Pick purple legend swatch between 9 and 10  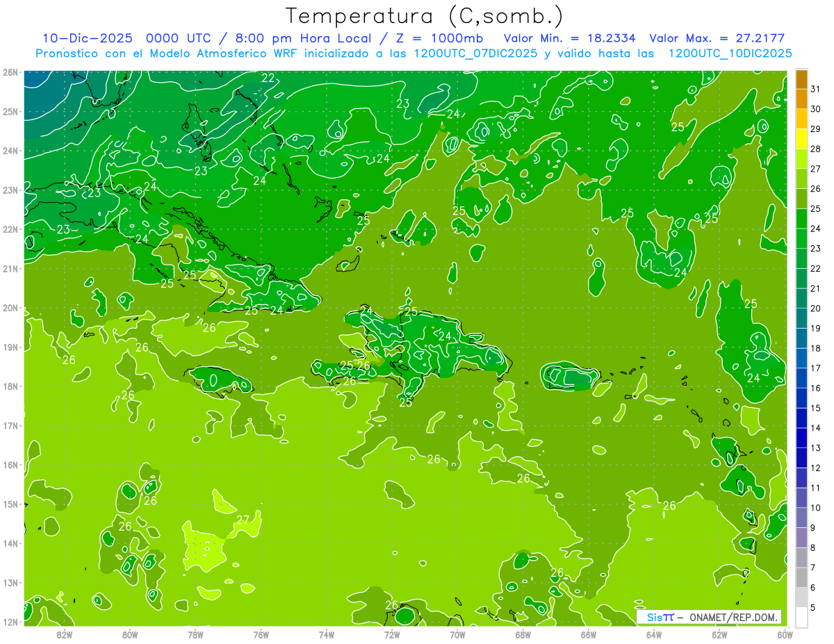(801, 518)
